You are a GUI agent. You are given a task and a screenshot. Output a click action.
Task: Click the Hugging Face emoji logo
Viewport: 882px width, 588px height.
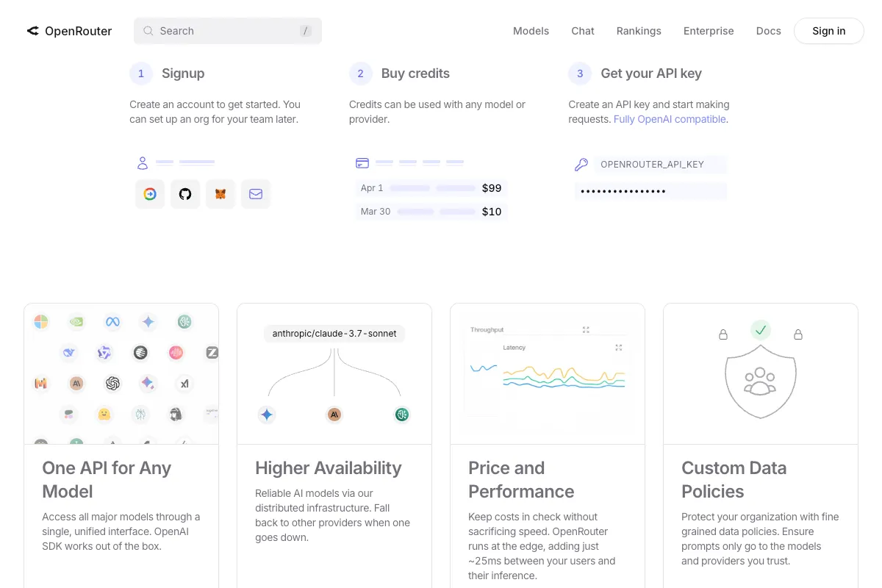(x=104, y=415)
